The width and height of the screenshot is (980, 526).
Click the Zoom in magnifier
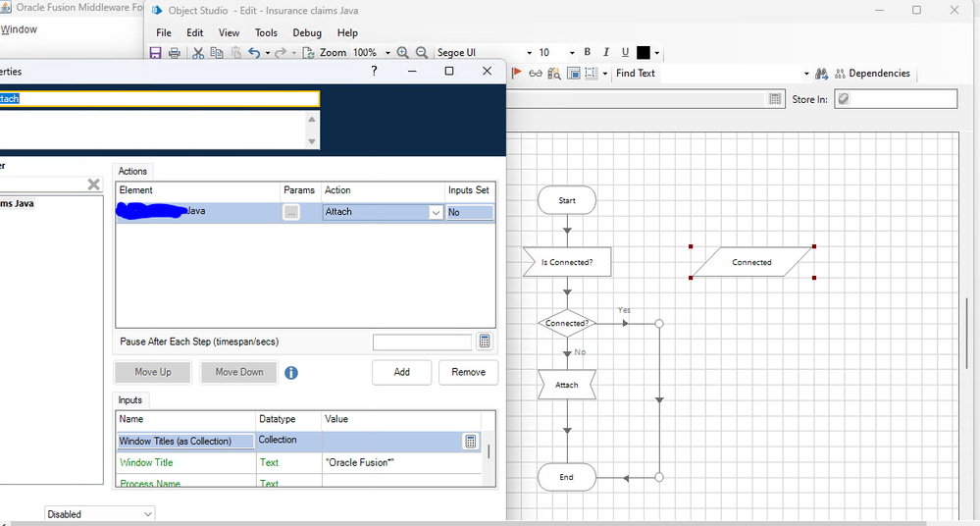[403, 53]
